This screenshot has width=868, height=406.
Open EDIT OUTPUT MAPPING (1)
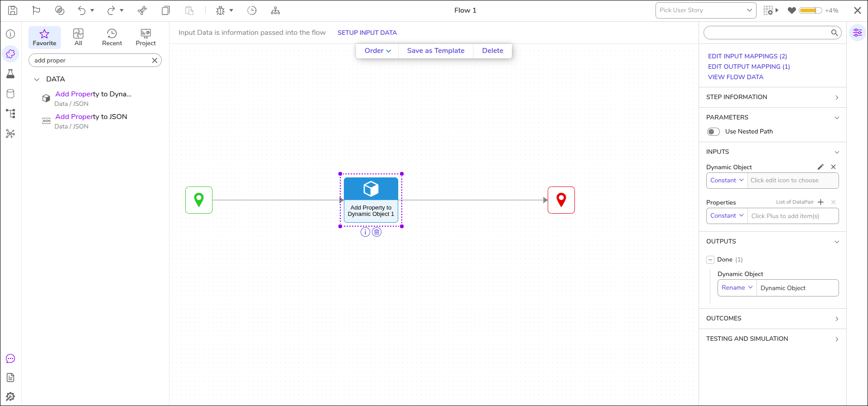pos(749,67)
